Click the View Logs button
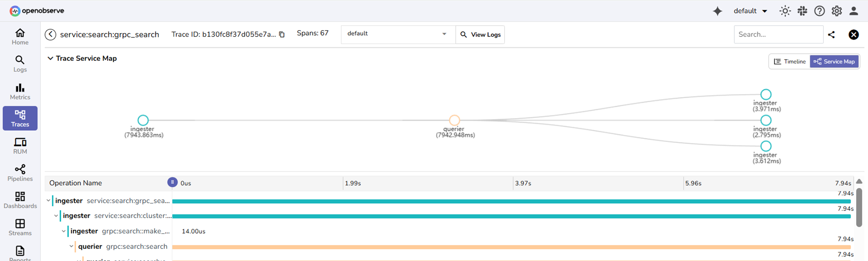Viewport: 868px width, 261px height. (480, 35)
